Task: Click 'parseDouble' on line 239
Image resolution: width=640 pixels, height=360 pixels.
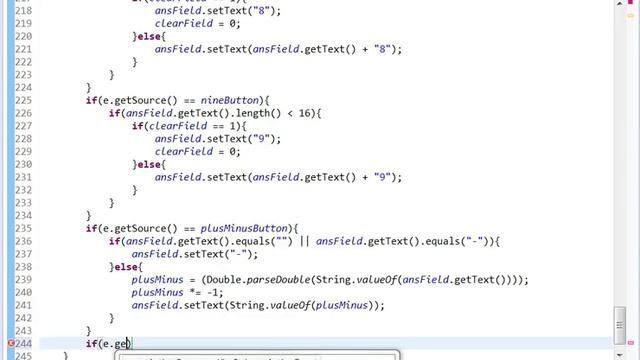Action: tap(278, 280)
